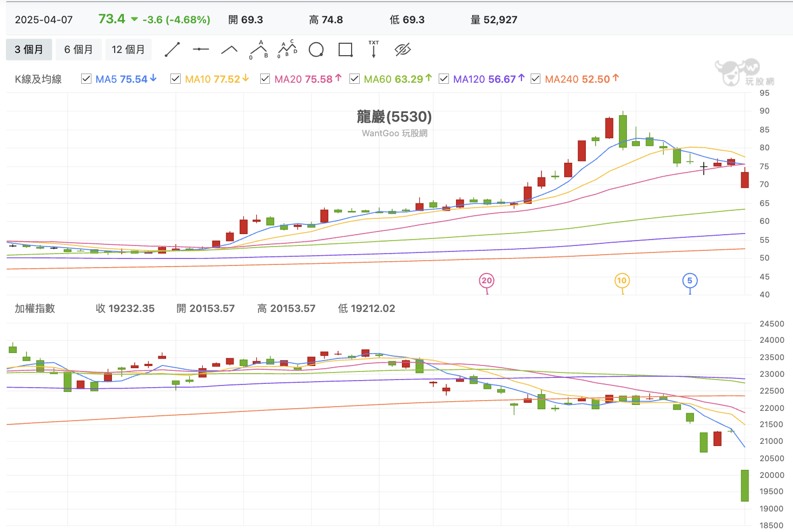This screenshot has height=532, width=793.
Task: Uncheck the MA120 moving average checkbox
Action: click(x=444, y=79)
